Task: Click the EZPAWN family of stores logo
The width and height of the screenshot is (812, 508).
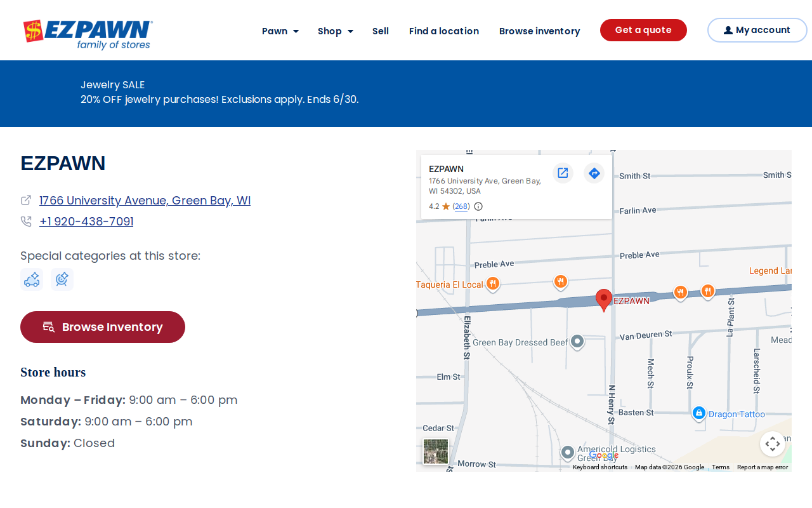Action: pyautogui.click(x=88, y=34)
